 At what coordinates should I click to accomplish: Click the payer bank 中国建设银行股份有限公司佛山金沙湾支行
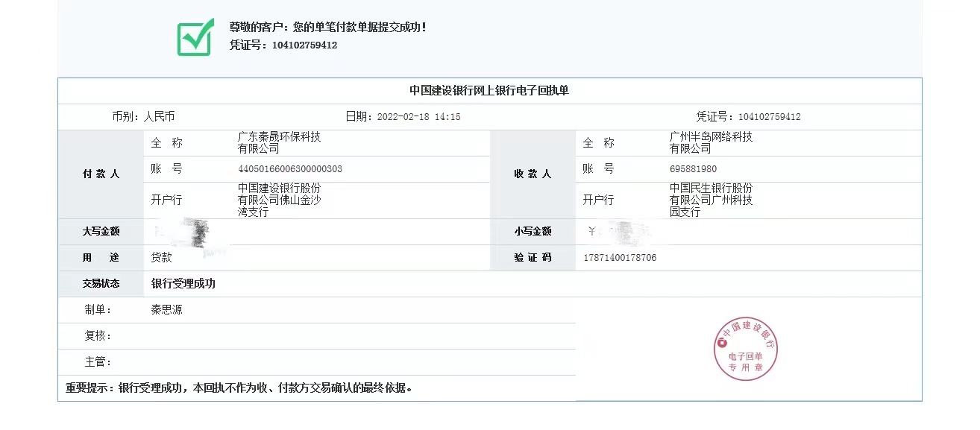(279, 200)
